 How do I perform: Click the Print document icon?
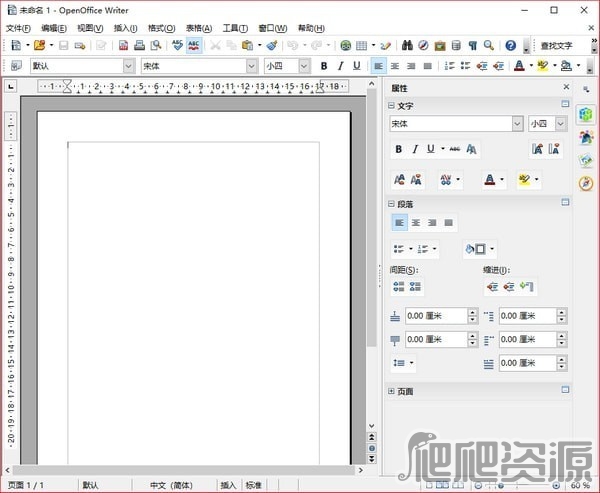point(139,45)
